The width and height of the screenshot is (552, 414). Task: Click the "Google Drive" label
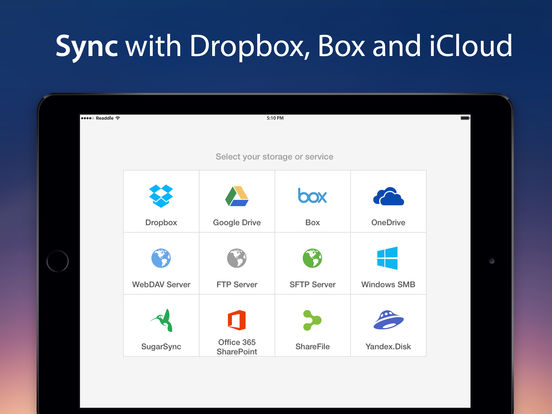237,222
